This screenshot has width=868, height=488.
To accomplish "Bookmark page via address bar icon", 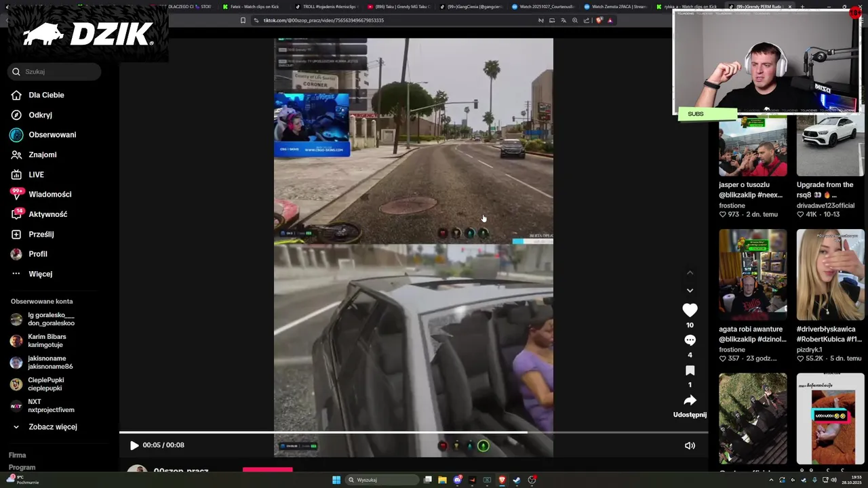I will [243, 20].
